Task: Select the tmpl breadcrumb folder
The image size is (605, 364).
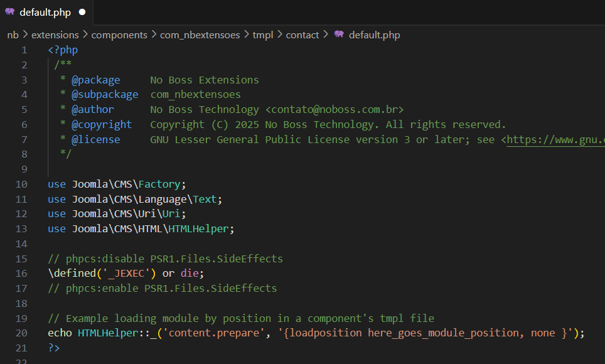Action: pos(263,35)
